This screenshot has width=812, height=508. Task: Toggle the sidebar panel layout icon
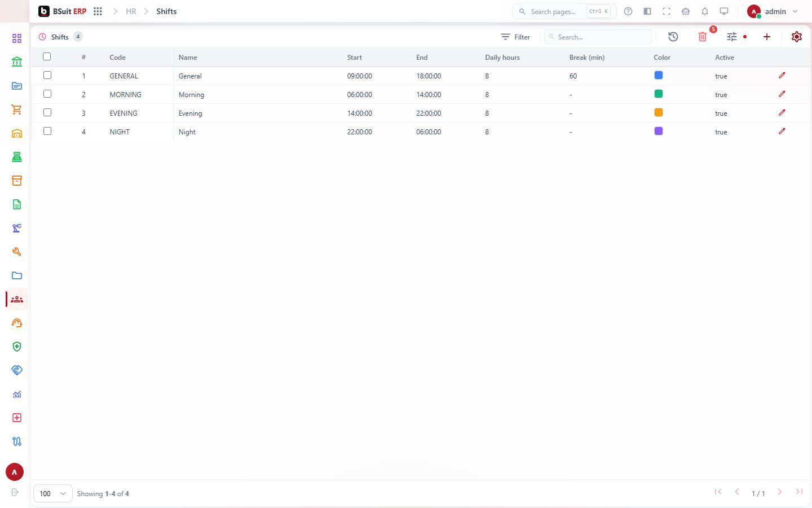pos(647,11)
